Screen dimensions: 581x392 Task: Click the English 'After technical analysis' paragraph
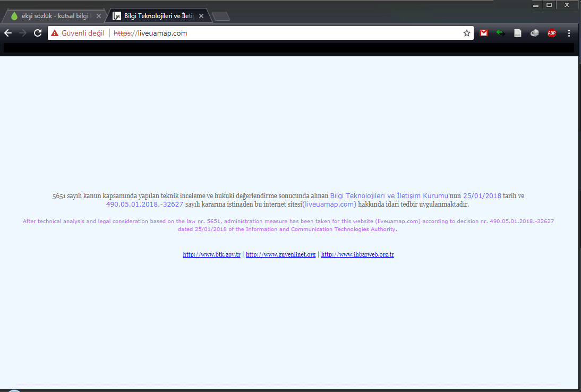tap(288, 225)
